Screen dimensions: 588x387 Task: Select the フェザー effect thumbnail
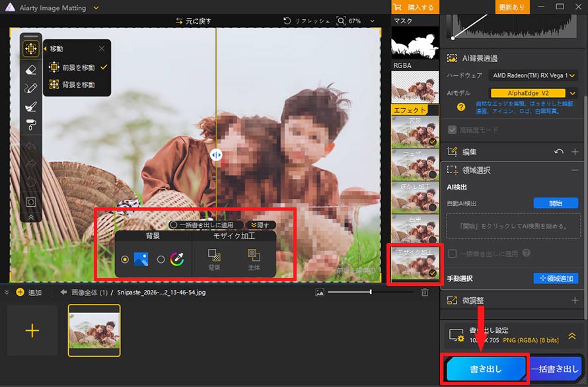pos(415,164)
